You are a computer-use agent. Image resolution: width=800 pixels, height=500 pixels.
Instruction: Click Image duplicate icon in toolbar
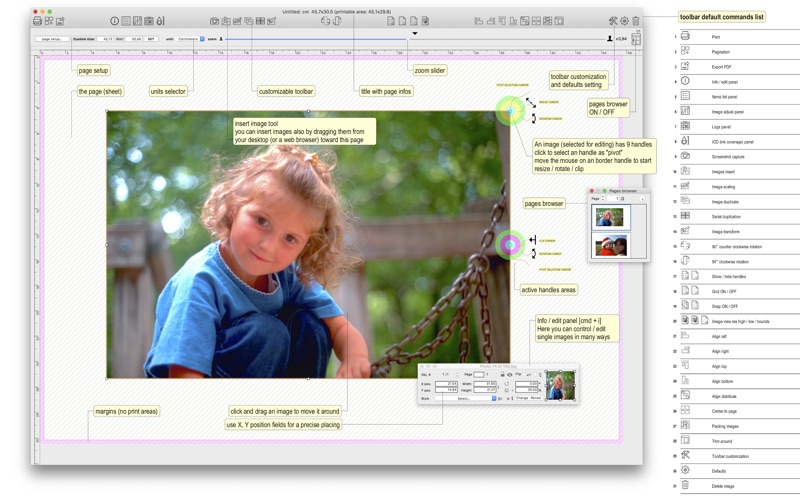248,21
